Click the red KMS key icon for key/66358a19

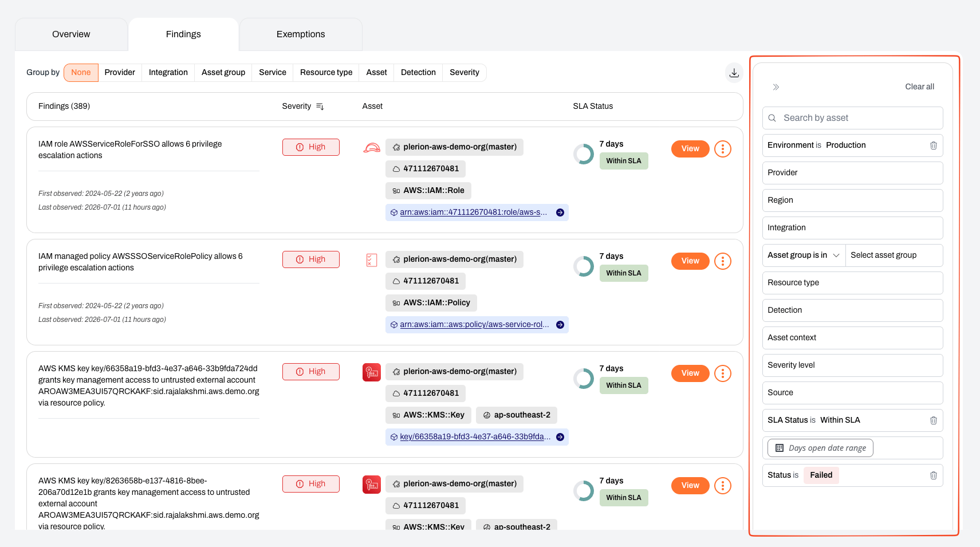click(372, 372)
